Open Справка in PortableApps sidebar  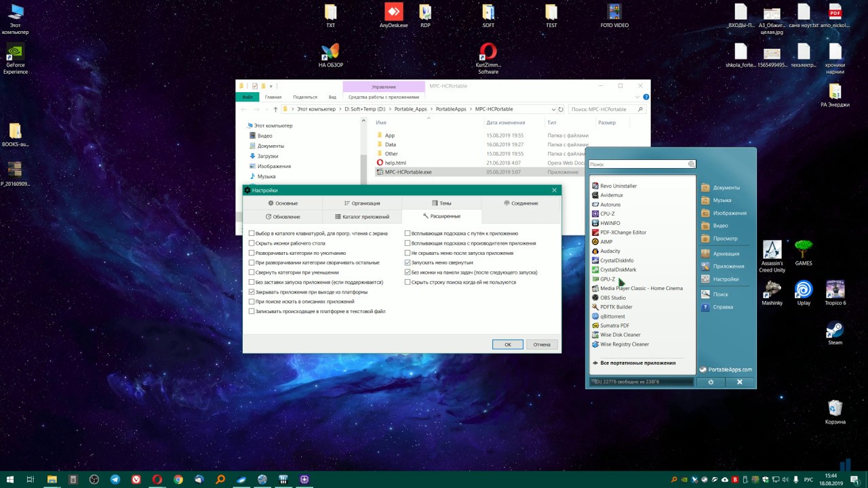pos(717,307)
